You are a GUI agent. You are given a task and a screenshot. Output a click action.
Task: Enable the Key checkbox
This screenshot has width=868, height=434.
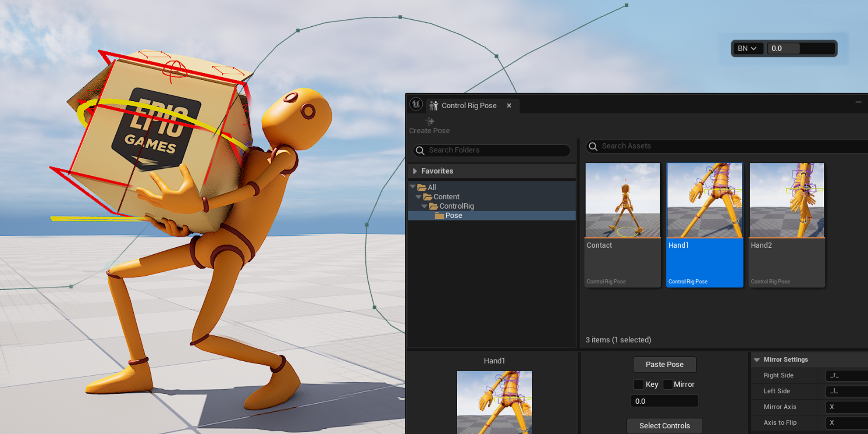(639, 384)
